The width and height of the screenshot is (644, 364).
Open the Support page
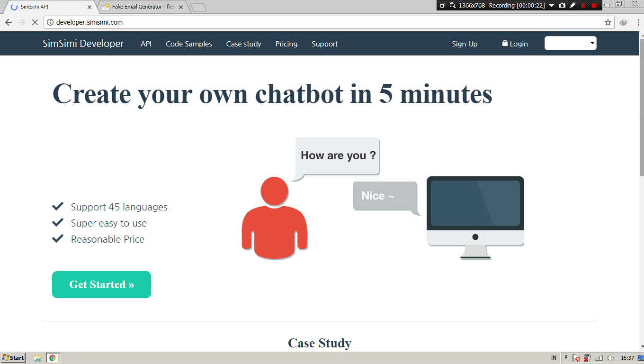coord(325,44)
